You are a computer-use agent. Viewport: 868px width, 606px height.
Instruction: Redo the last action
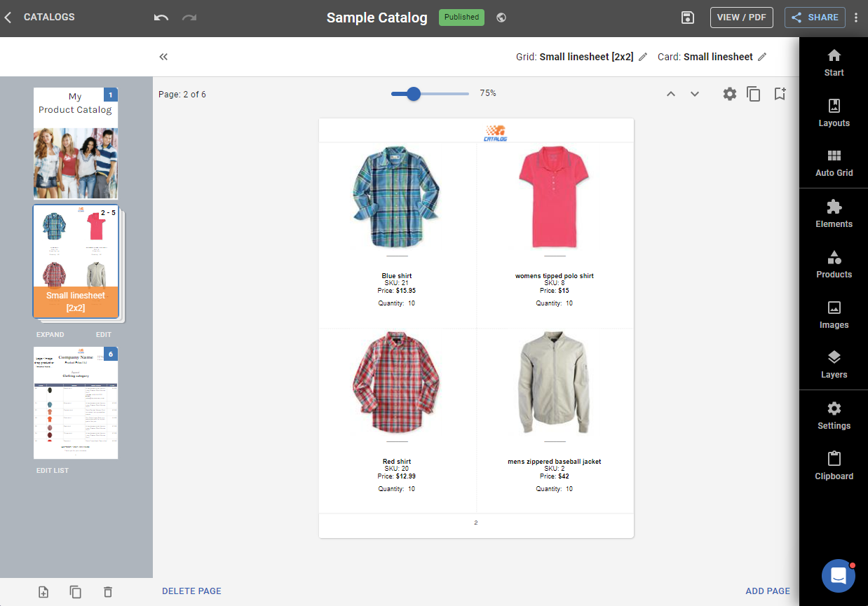click(x=189, y=18)
